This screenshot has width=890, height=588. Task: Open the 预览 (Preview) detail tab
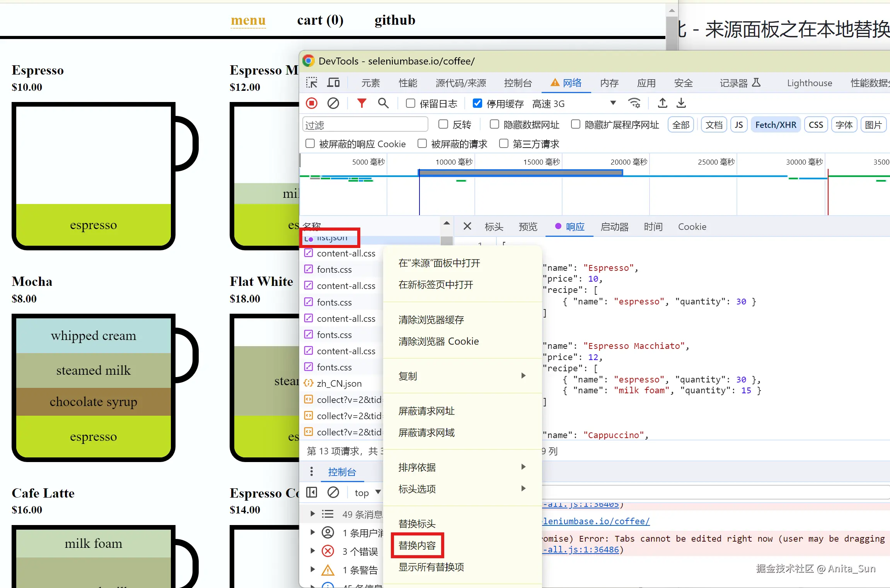(x=528, y=227)
